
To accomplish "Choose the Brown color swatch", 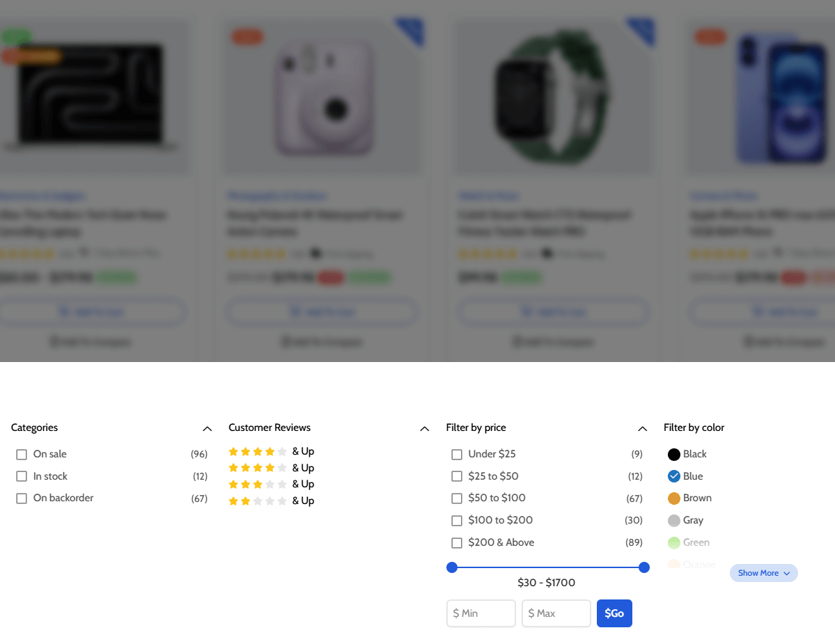I will (x=673, y=498).
